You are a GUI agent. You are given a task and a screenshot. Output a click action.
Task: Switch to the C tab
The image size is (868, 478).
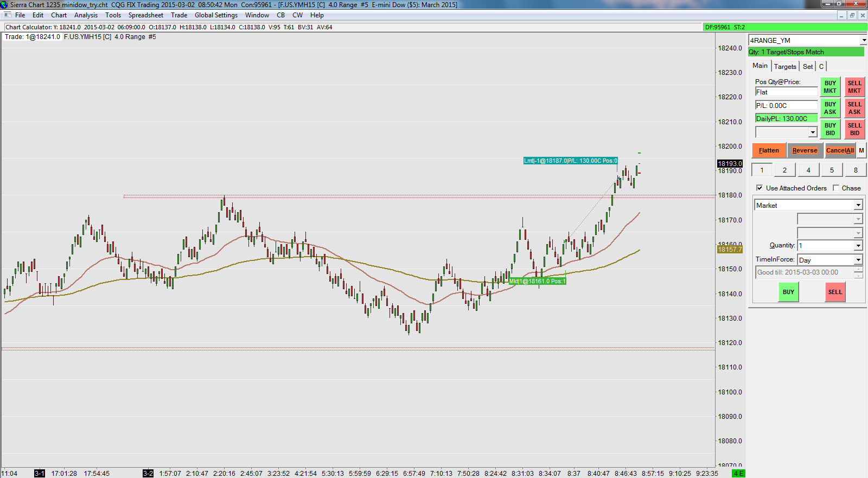[x=821, y=67]
